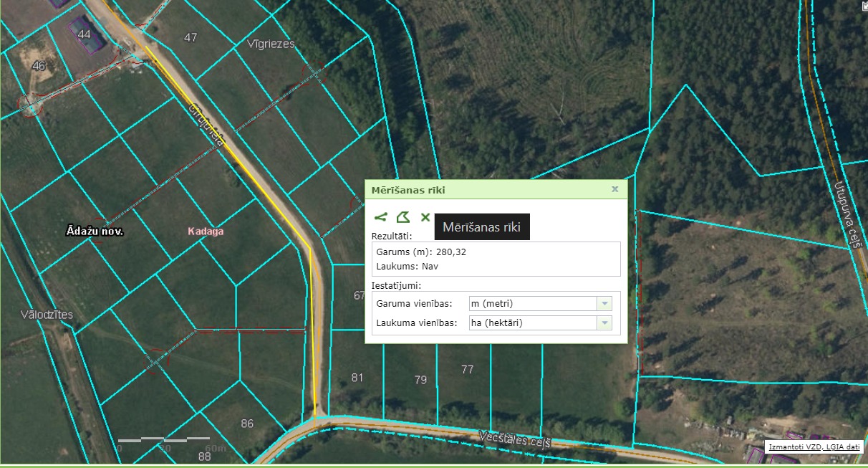Close the Mērīšanas rīki dialog
868x468 pixels.
[x=614, y=189]
